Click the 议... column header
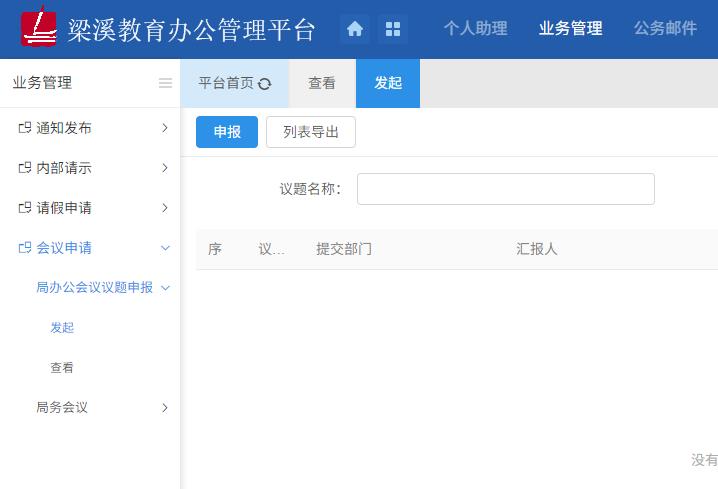 271,249
